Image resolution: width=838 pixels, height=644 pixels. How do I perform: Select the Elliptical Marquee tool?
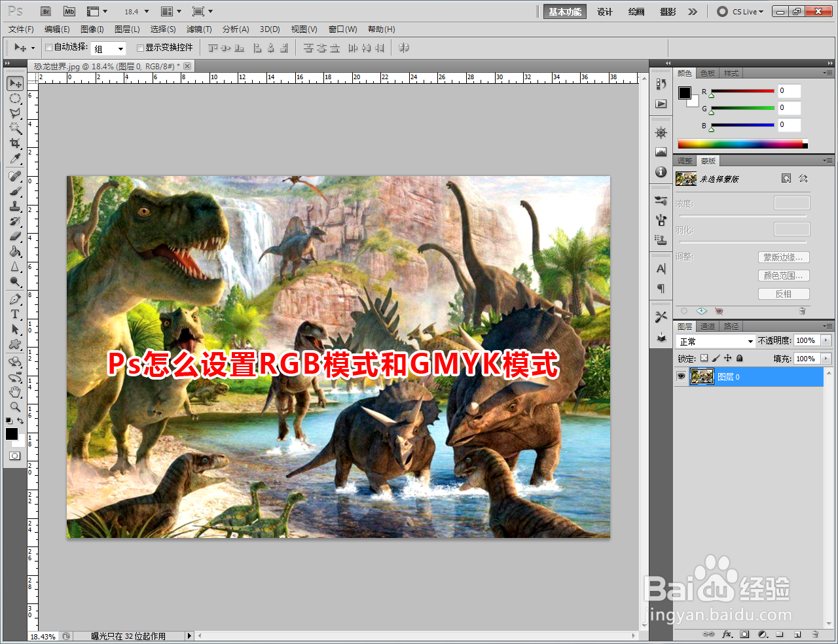coord(15,98)
